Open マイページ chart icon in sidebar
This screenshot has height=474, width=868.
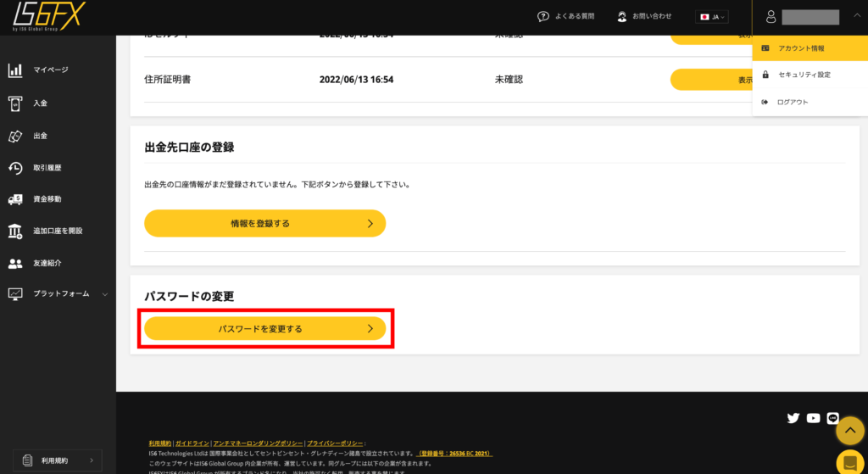coord(15,70)
